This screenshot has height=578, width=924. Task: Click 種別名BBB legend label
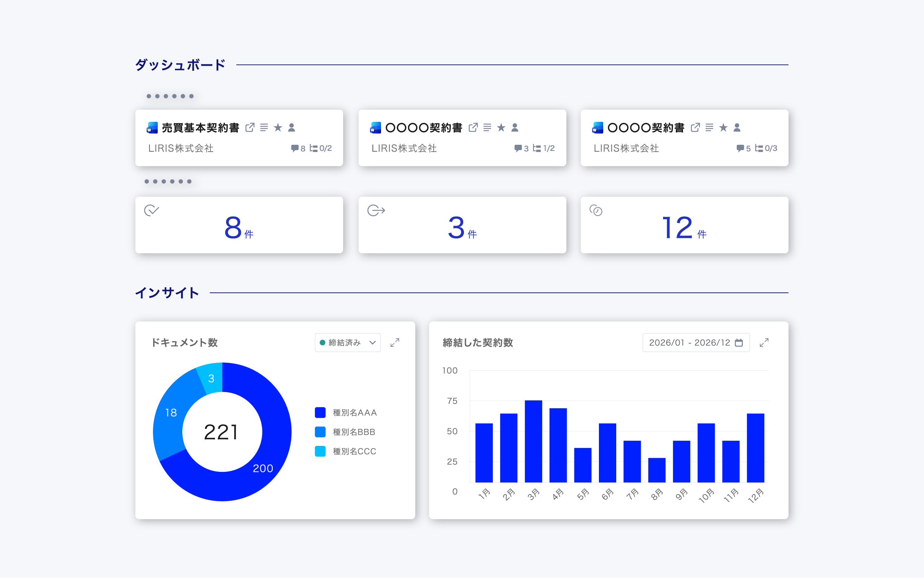point(354,432)
